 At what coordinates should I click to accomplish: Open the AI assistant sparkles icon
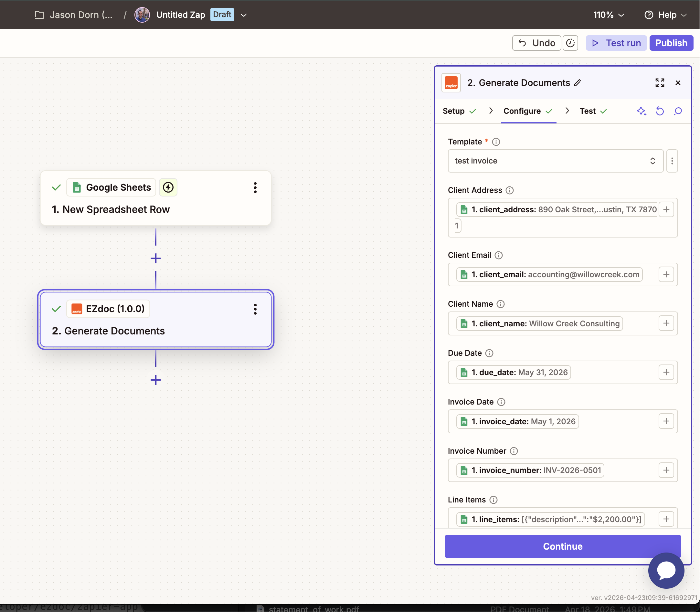coord(642,111)
